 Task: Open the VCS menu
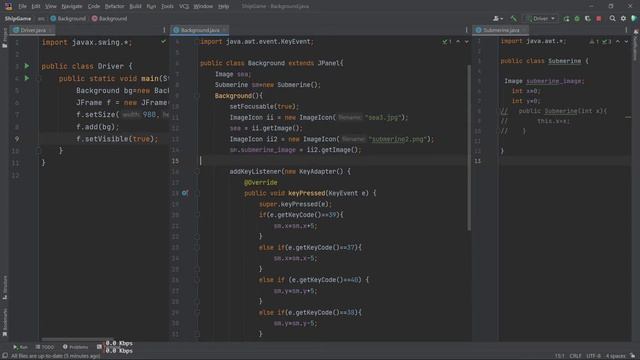pos(184,7)
